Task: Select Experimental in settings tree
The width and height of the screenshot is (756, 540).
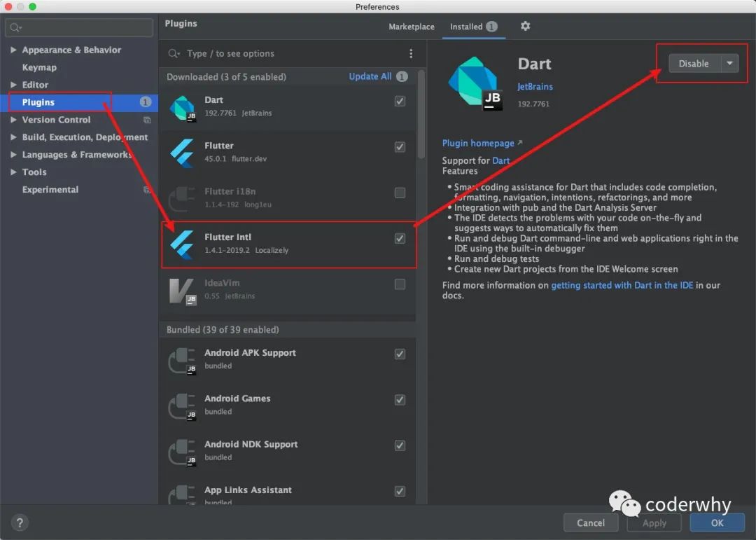Action: click(x=50, y=190)
